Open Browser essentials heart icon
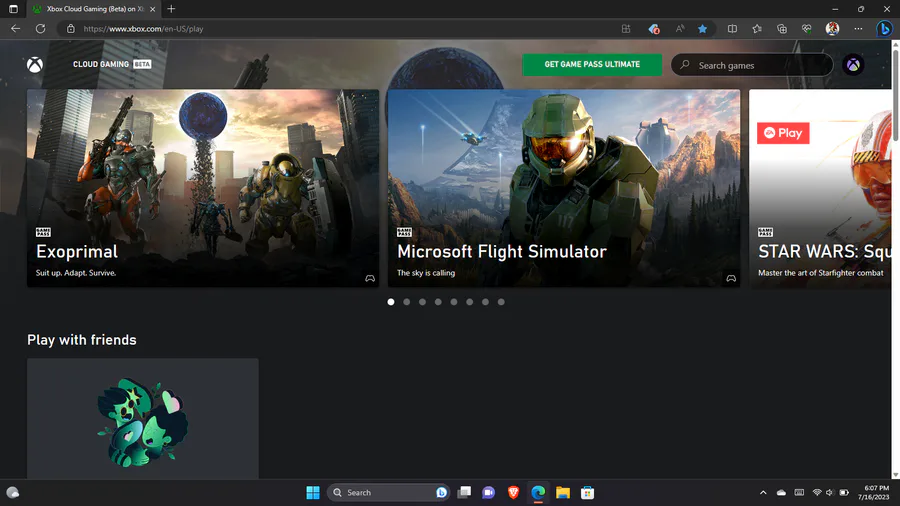Screen dimensions: 900x506 tap(807, 29)
